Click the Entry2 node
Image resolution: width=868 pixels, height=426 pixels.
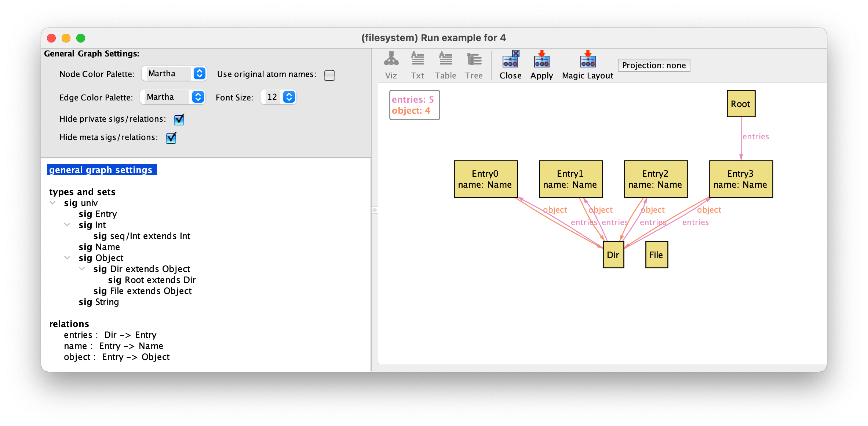(x=656, y=179)
